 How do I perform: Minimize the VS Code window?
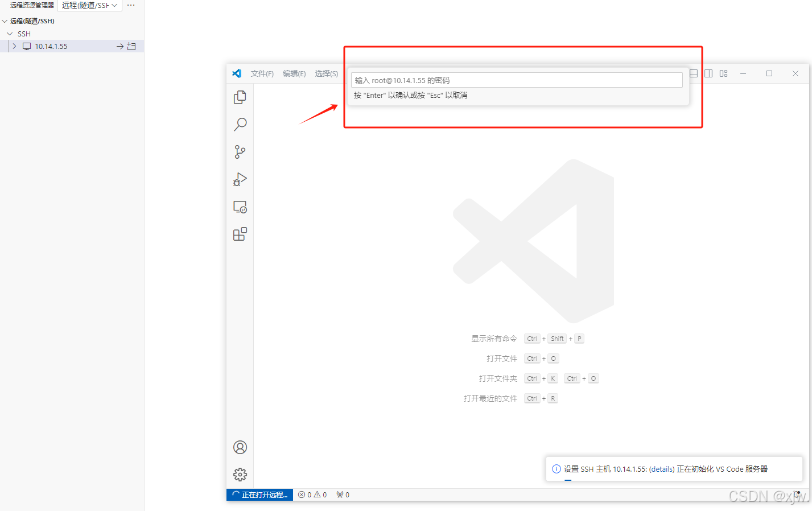pyautogui.click(x=743, y=73)
